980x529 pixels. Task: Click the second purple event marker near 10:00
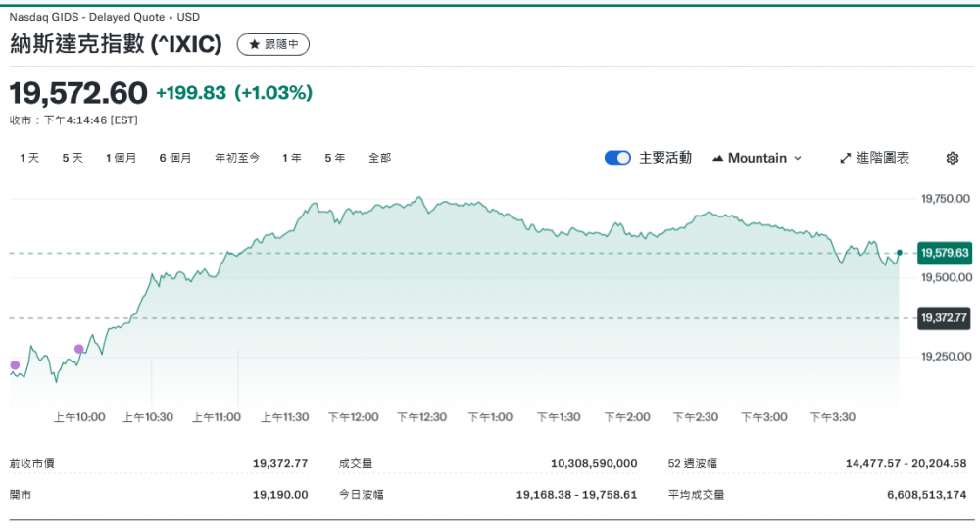point(79,349)
